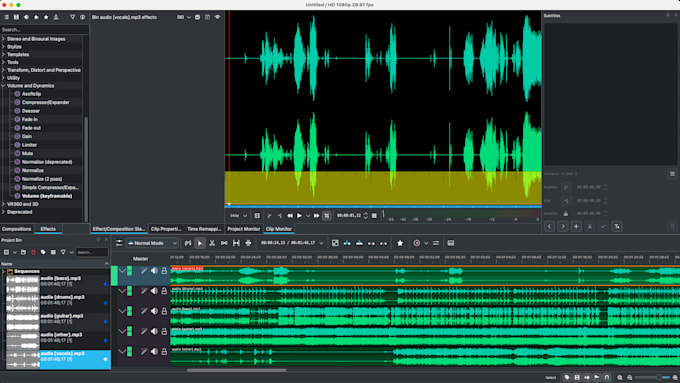
Task: Show audio effects only in effects list
Action: click(26, 17)
